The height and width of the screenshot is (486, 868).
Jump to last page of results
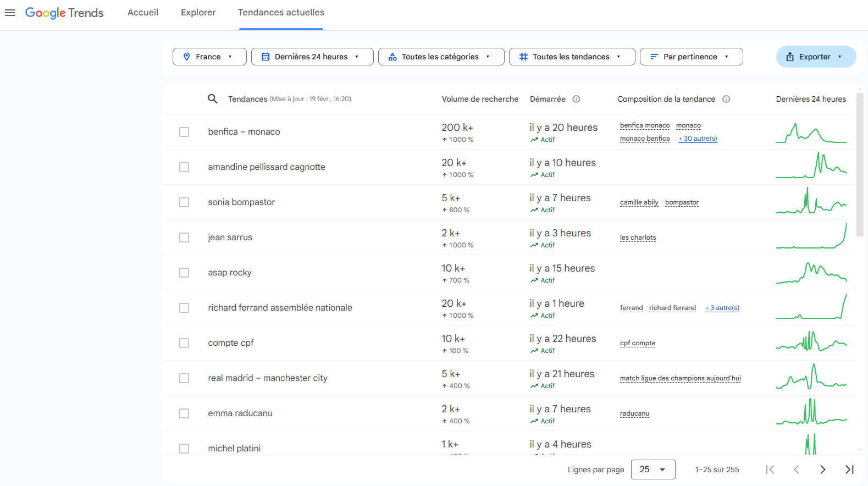pos(849,470)
